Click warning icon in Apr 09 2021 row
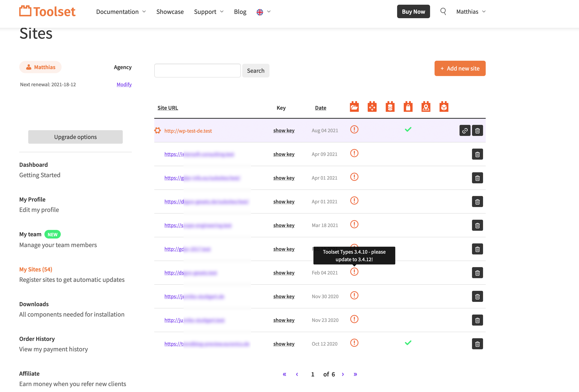The width and height of the screenshot is (579, 392). (x=354, y=153)
